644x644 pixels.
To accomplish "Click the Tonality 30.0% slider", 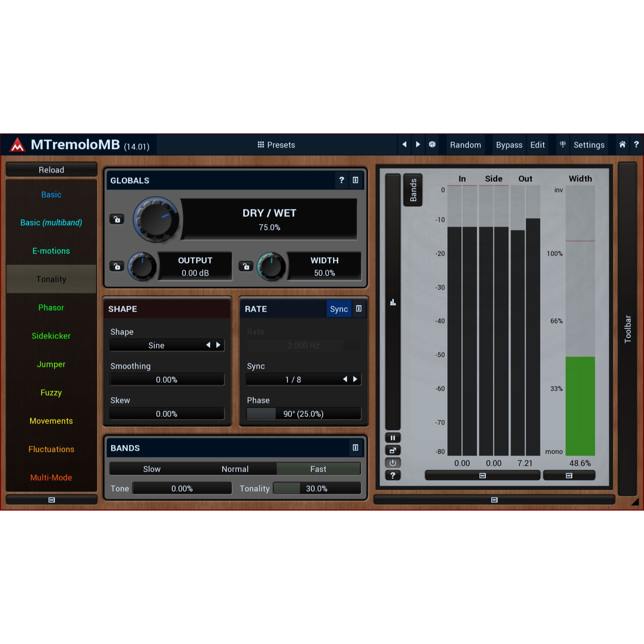I will pyautogui.click(x=317, y=489).
